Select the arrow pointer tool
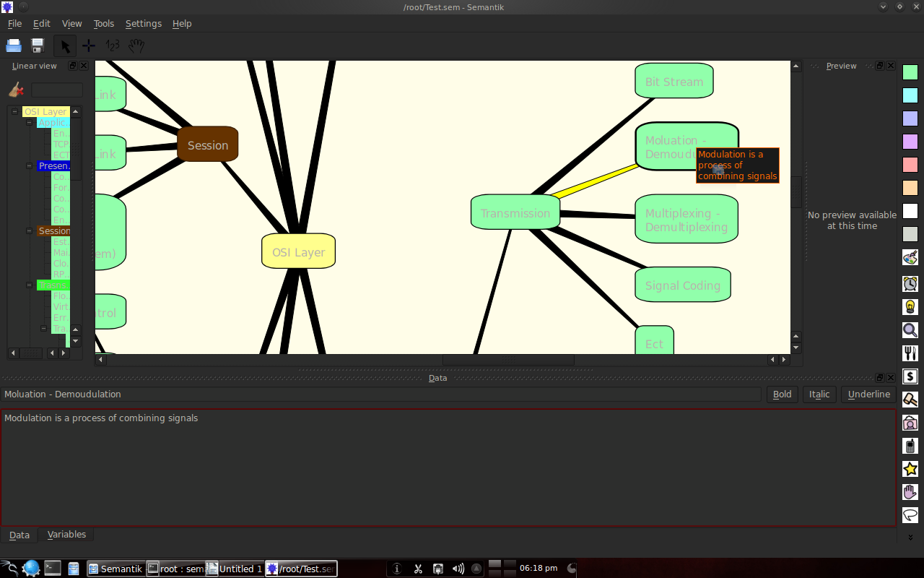Image resolution: width=924 pixels, height=578 pixels. [x=65, y=46]
